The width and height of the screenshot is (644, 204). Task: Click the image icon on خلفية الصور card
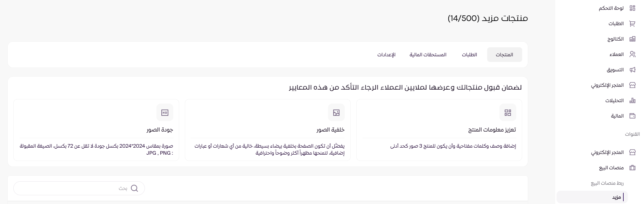336,112
